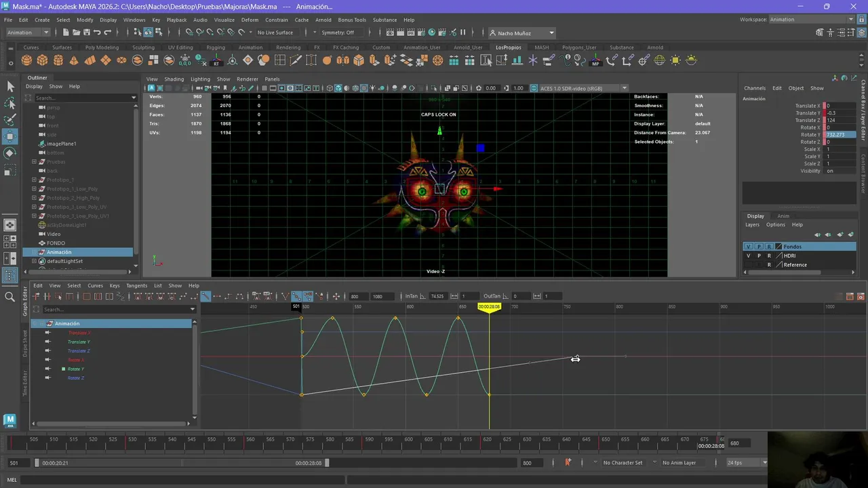This screenshot has width=868, height=488.
Task: Select Translate Y curve in Graph Editor
Action: pyautogui.click(x=79, y=342)
